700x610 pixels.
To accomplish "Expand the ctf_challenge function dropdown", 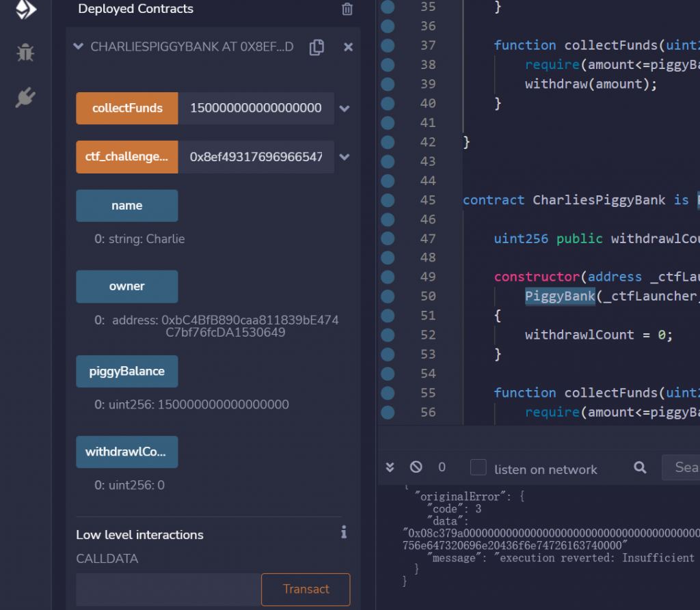I will click(345, 157).
